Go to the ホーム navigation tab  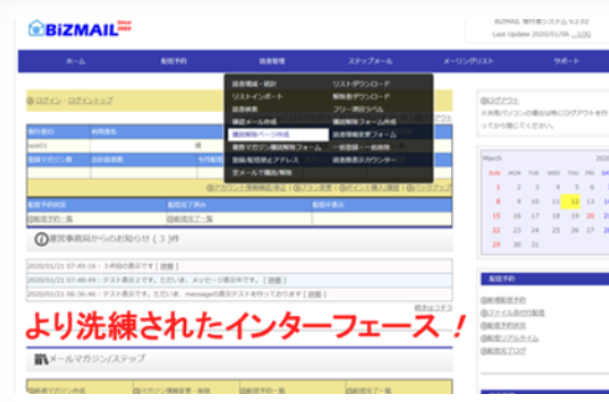click(x=75, y=62)
